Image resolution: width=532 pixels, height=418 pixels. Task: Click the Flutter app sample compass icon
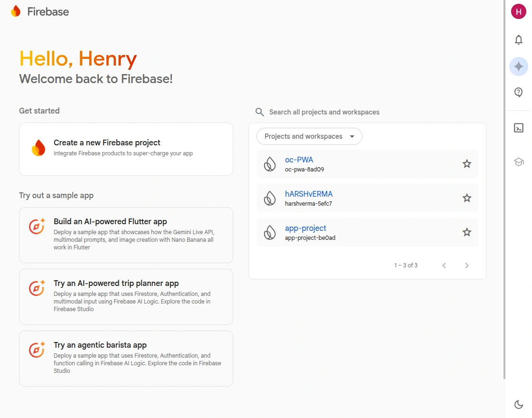[x=37, y=226]
